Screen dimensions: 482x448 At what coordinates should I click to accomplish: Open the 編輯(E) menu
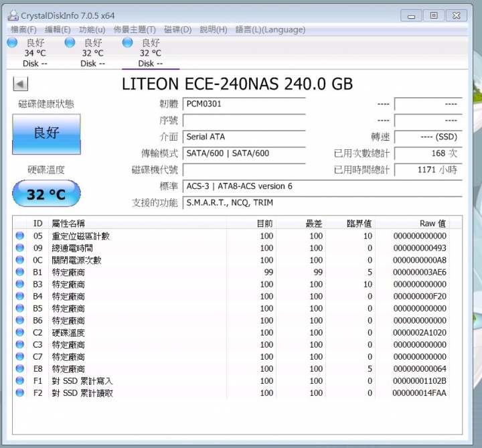click(58, 29)
